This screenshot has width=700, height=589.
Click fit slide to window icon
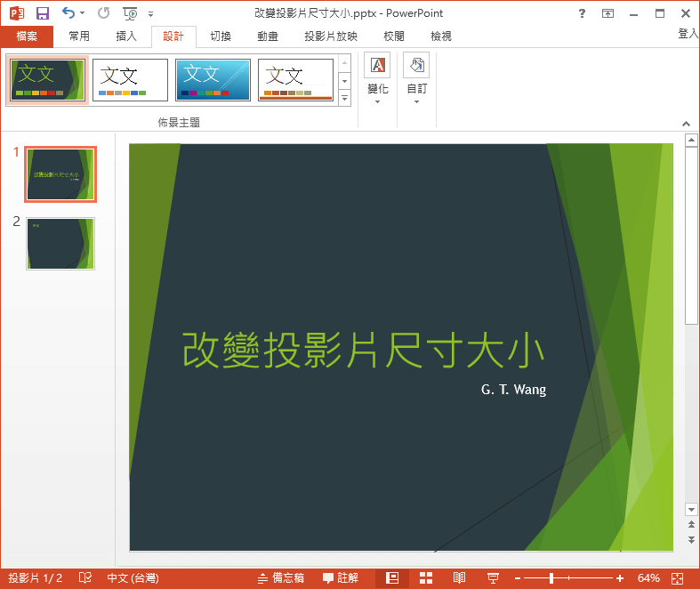(678, 578)
